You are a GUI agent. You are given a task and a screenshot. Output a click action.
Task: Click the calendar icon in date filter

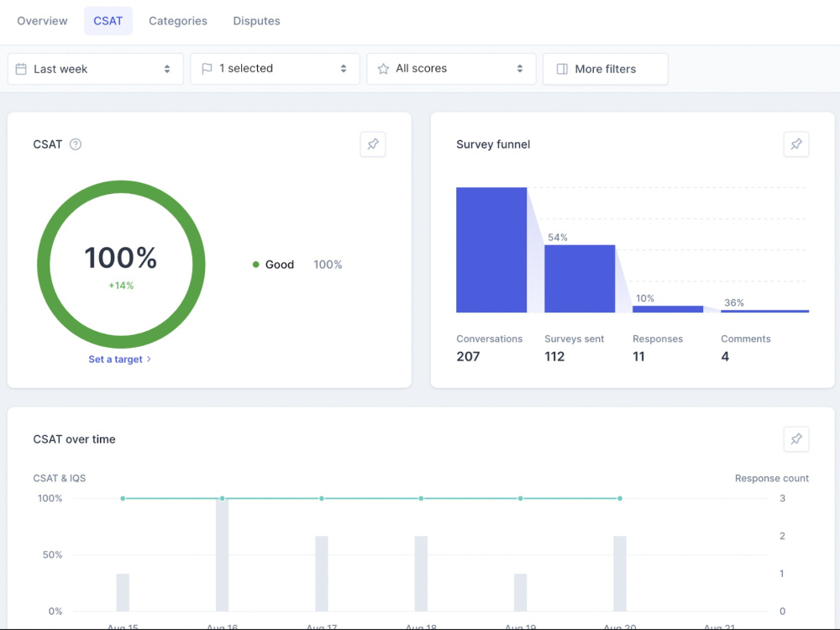click(x=21, y=69)
